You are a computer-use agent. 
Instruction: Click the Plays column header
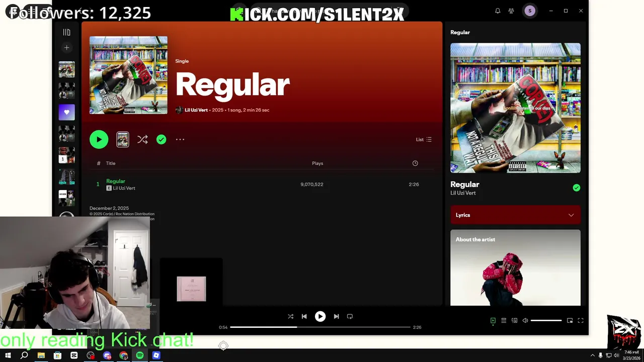point(317,163)
